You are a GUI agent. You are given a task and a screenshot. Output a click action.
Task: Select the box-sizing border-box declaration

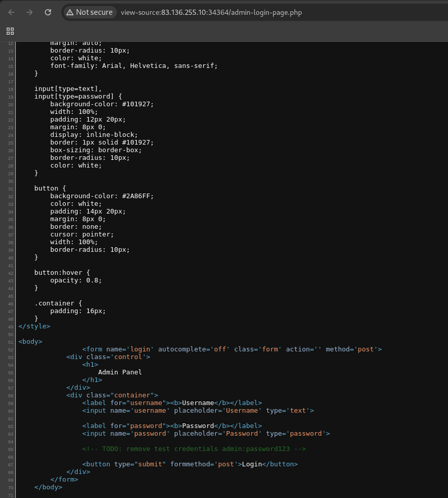point(96,150)
